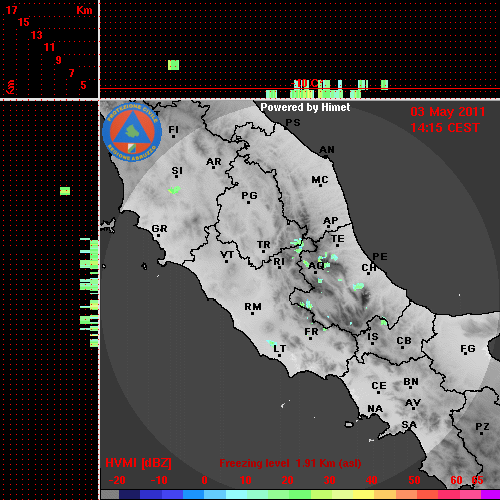Click the FI city marker
The image size is (500, 500).
pos(173,136)
